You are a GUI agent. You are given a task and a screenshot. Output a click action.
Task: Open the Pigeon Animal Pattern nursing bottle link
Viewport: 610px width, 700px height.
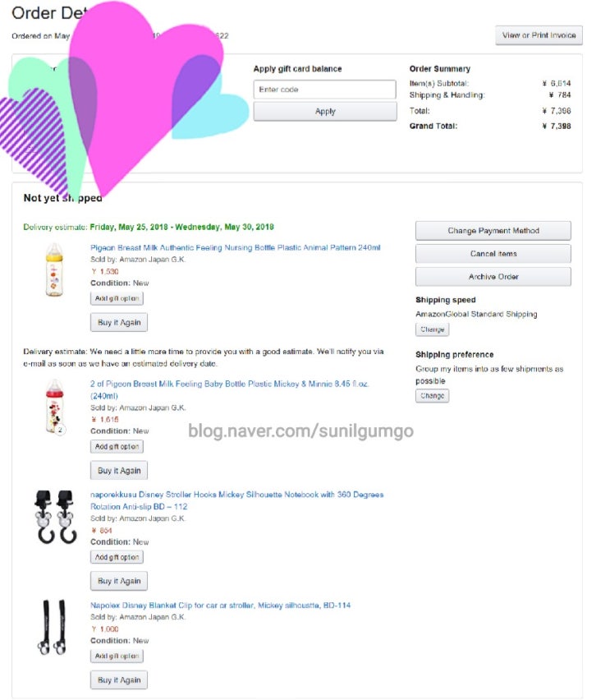[235, 247]
